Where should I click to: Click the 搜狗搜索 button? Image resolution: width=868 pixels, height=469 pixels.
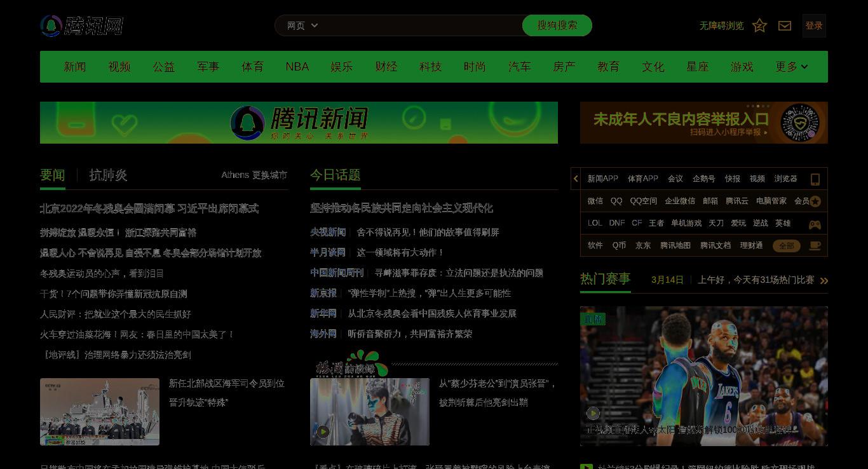point(557,25)
